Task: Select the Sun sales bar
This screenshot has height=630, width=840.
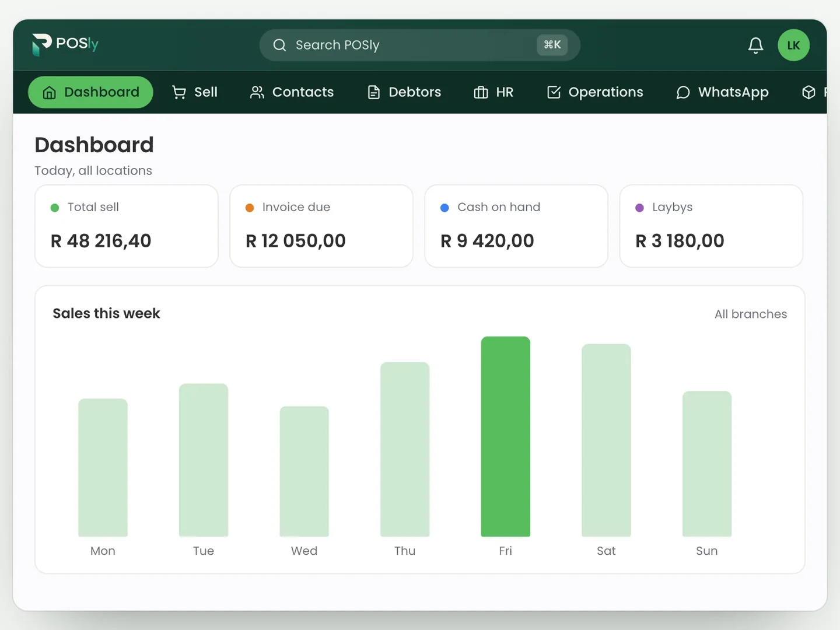Action: (x=707, y=464)
